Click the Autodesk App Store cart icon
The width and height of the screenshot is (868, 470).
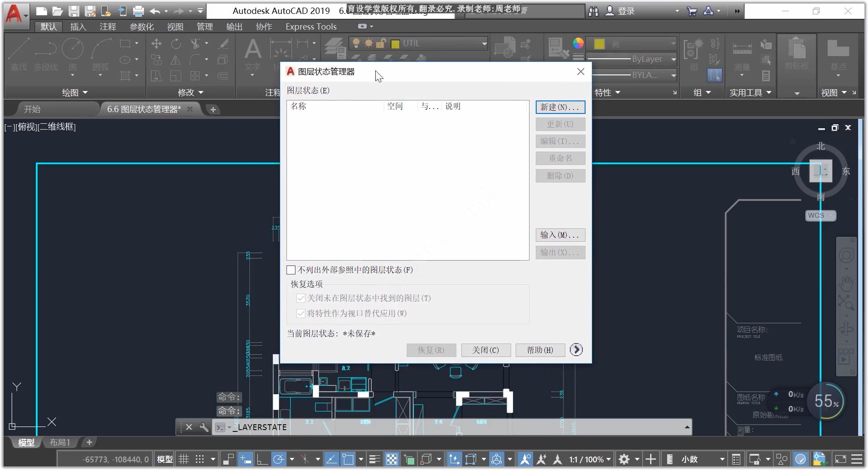point(692,11)
